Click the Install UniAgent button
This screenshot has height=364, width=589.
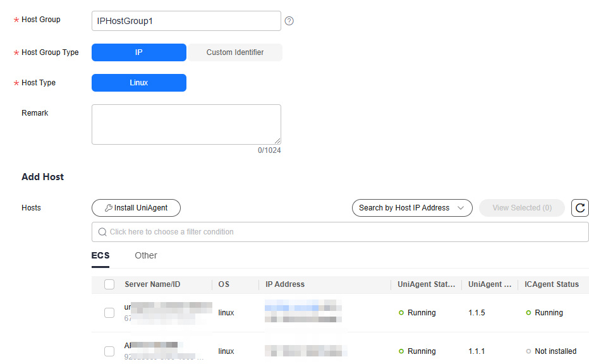coord(136,208)
